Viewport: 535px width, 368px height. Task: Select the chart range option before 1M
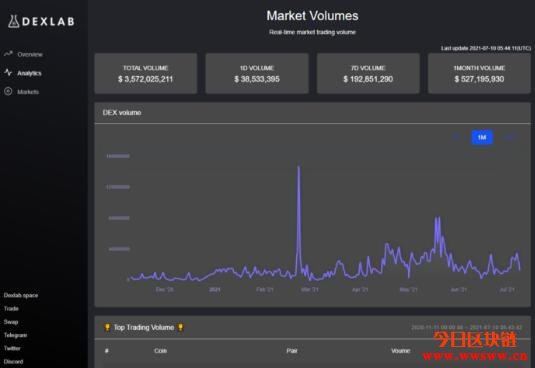pos(456,137)
